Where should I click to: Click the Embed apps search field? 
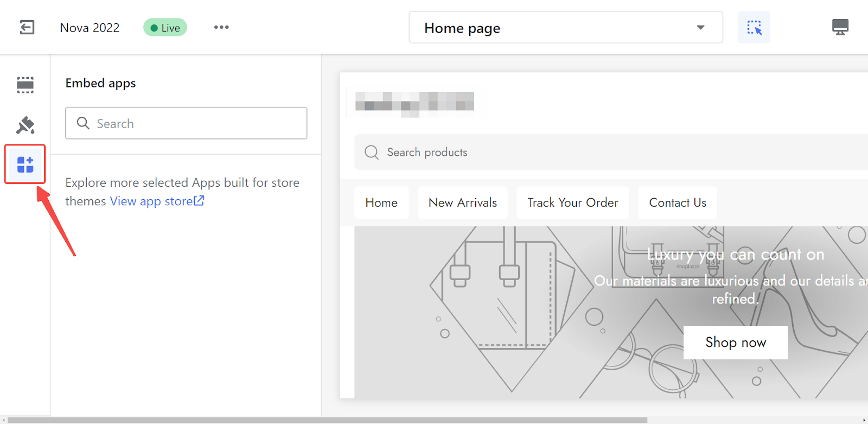(186, 123)
